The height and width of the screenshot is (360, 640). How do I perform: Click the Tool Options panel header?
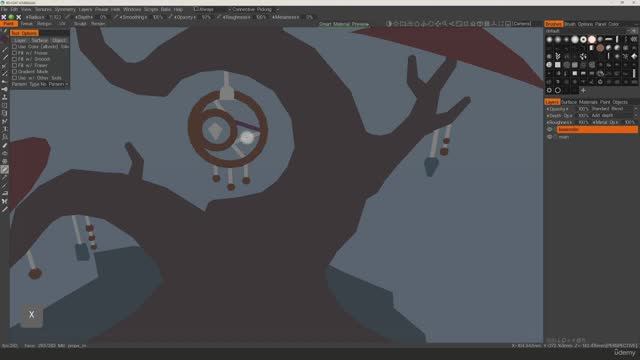pyautogui.click(x=24, y=33)
